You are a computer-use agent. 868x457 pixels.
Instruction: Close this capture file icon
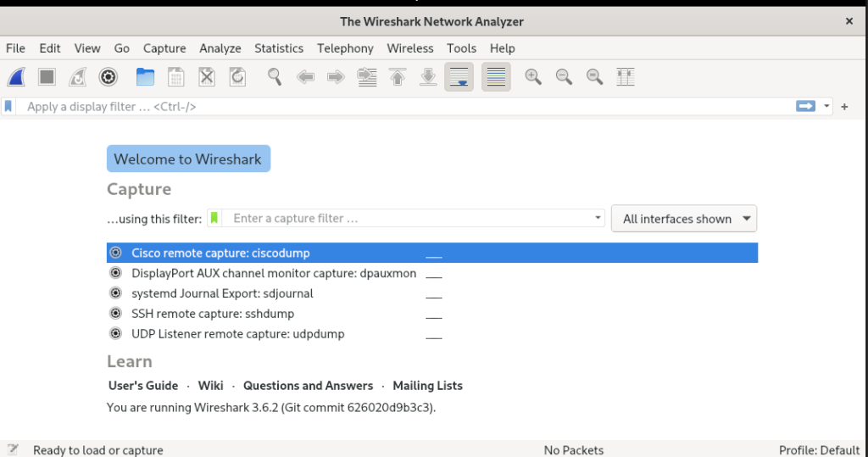[207, 77]
